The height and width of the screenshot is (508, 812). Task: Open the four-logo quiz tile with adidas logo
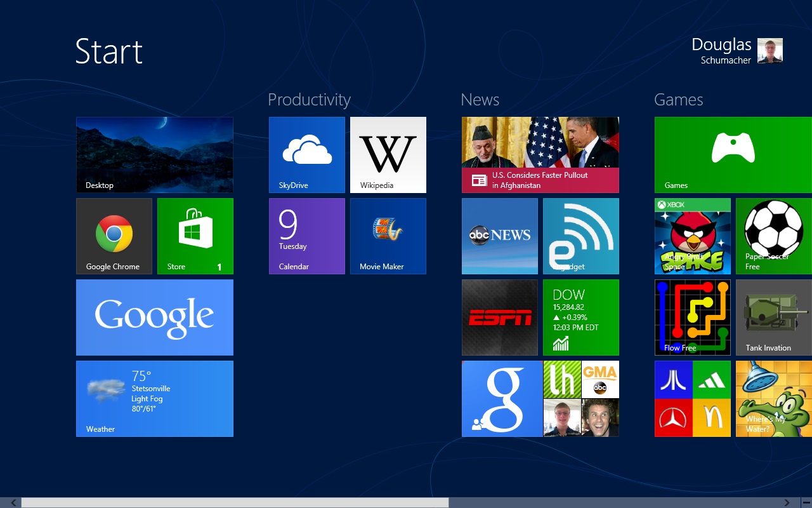coord(693,399)
